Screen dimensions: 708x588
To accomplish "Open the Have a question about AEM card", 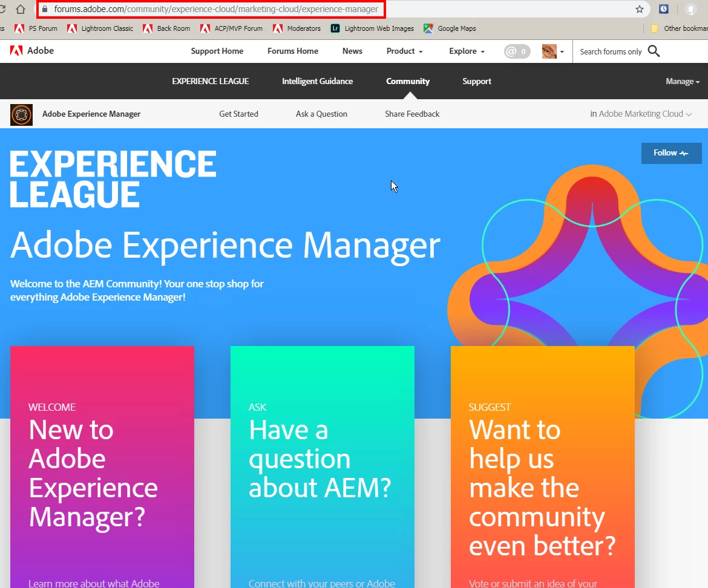I will (x=323, y=466).
